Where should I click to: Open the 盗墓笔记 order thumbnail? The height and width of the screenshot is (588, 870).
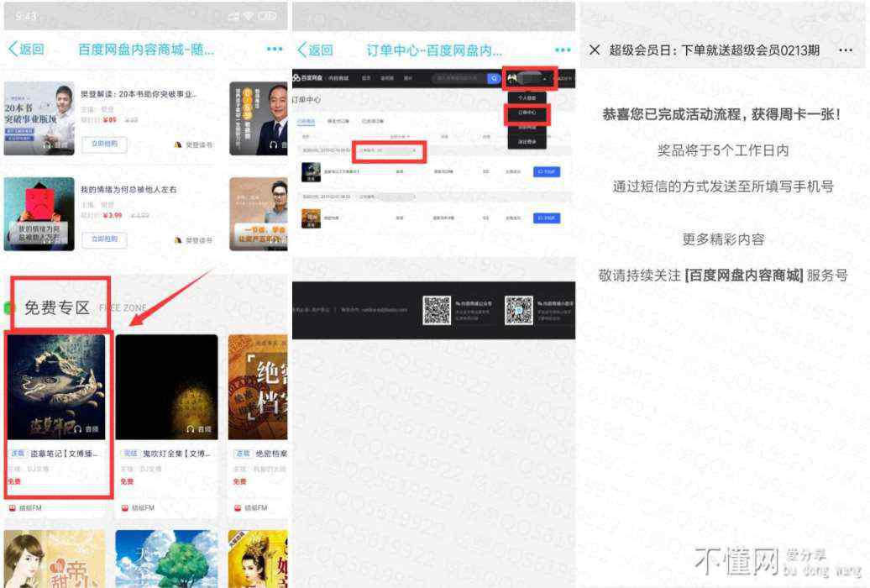tap(311, 172)
